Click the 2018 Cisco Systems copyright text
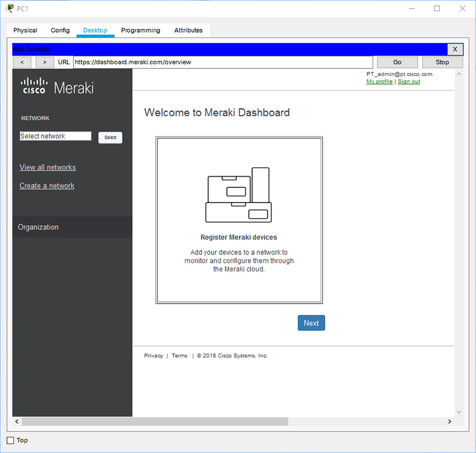 (232, 356)
